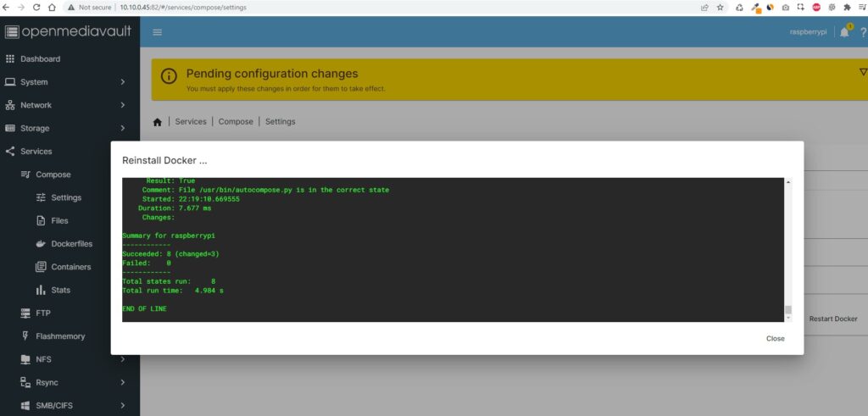This screenshot has height=416, width=868.
Task: Click 'Total run time' line
Action: point(173,291)
